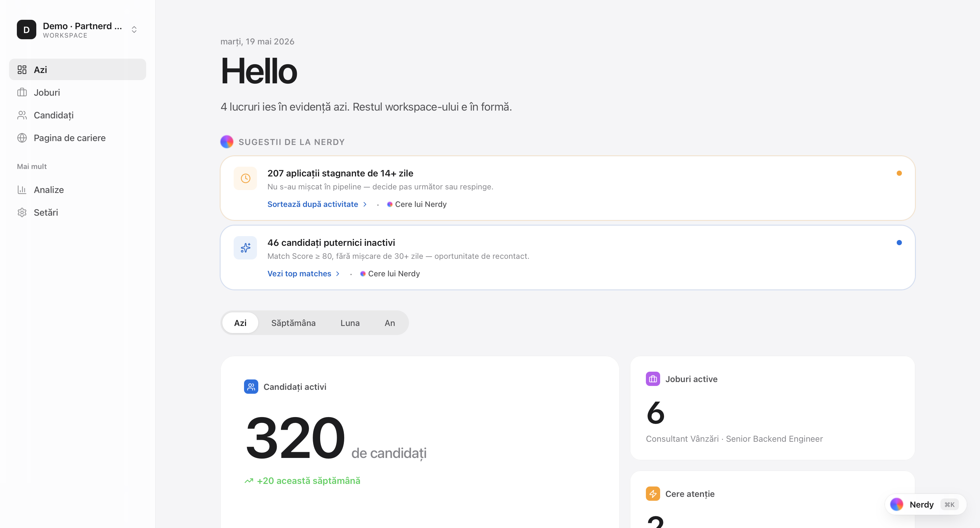Viewport: 980px width, 528px height.
Task: Click the globe icon for Pagina de cariere
Action: [x=22, y=138]
